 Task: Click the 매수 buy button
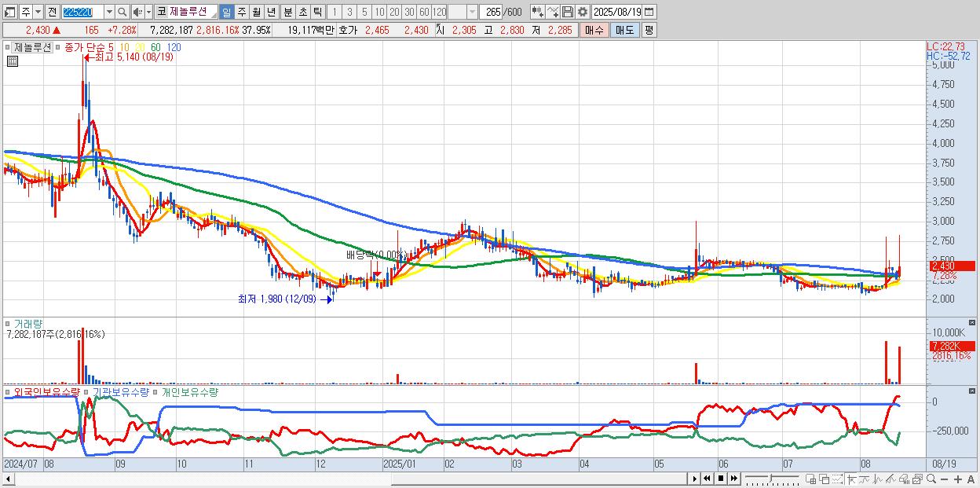click(594, 30)
